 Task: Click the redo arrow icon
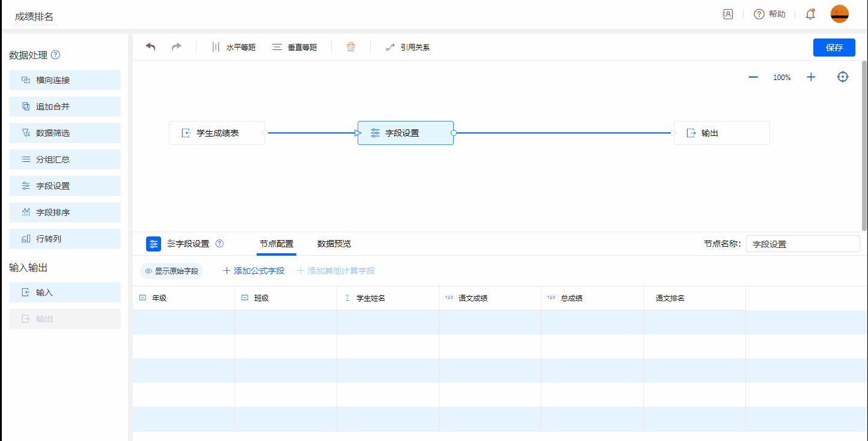[176, 47]
